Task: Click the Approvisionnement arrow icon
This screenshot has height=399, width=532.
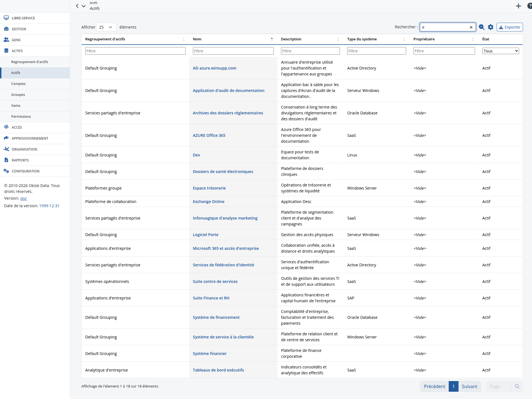Action: tap(6, 138)
